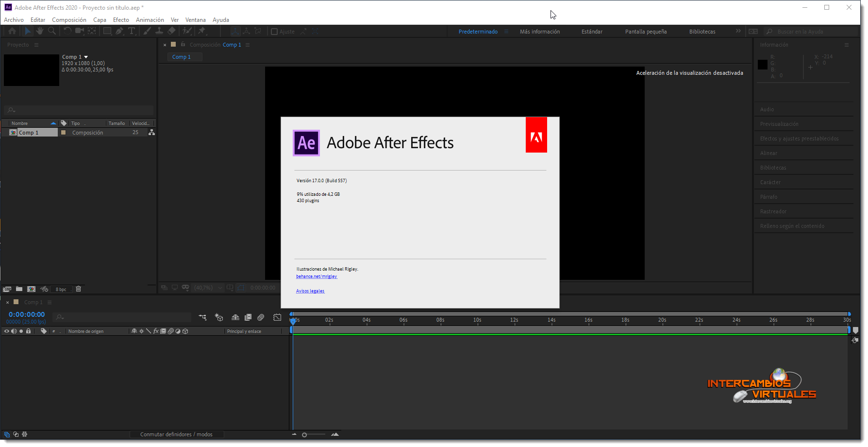Click the Comp 1 thumbnail in Project panel
This screenshot has height=447, width=868.
click(32, 70)
